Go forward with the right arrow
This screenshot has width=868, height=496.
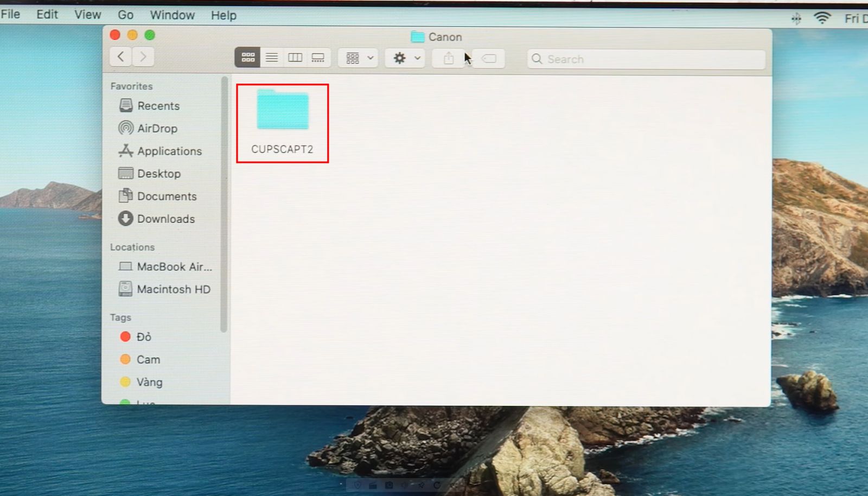tap(143, 56)
